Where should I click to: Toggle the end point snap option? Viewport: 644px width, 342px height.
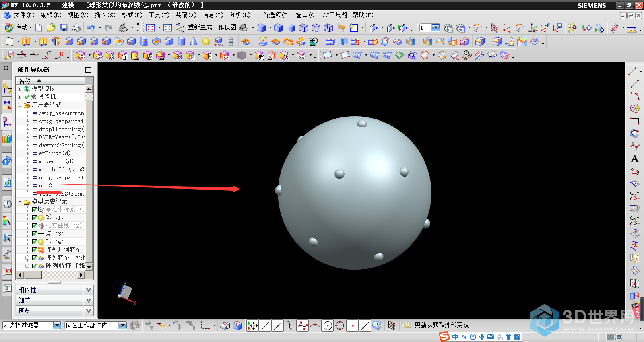coord(265,326)
